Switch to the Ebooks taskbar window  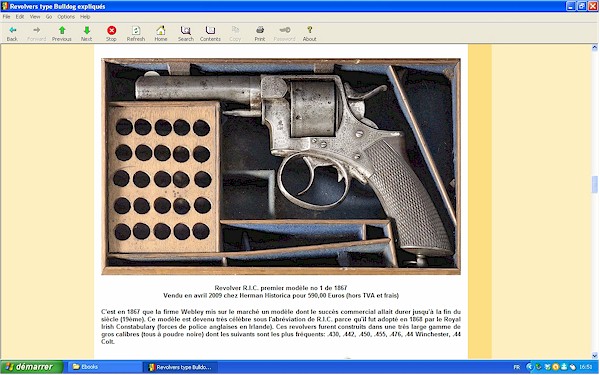coord(104,367)
